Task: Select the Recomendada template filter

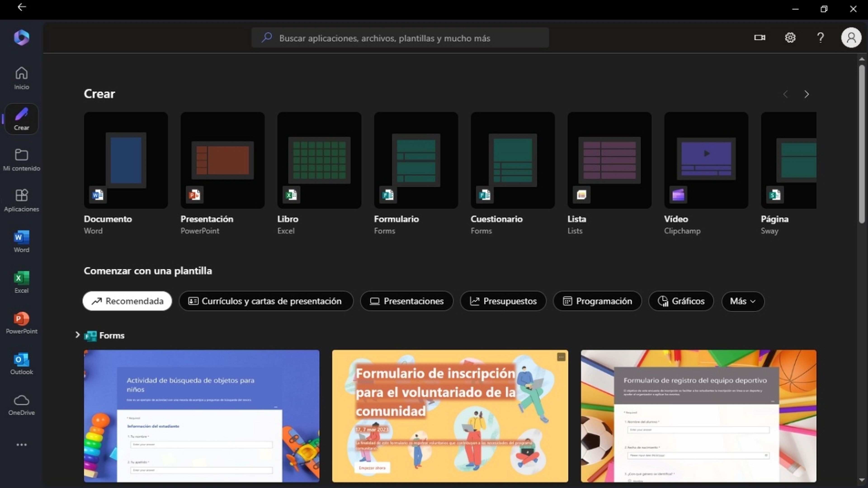Action: (x=127, y=301)
